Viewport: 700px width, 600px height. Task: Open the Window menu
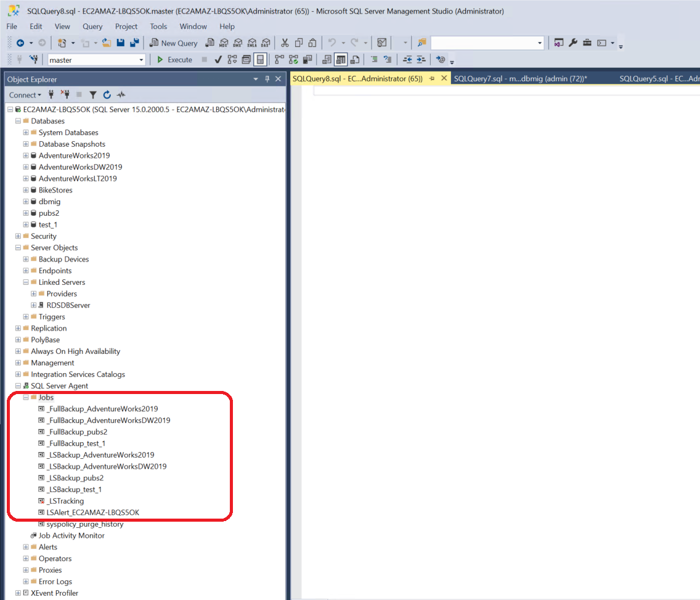193,27
